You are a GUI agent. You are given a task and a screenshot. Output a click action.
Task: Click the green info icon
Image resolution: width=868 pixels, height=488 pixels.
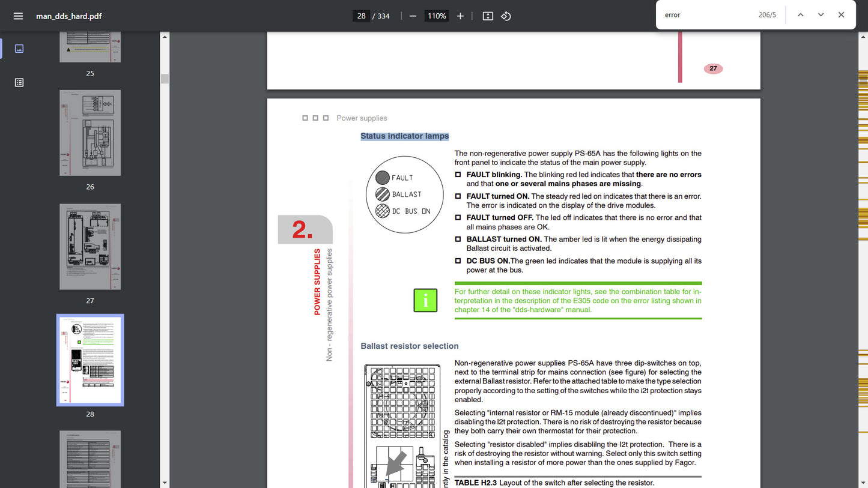click(425, 300)
